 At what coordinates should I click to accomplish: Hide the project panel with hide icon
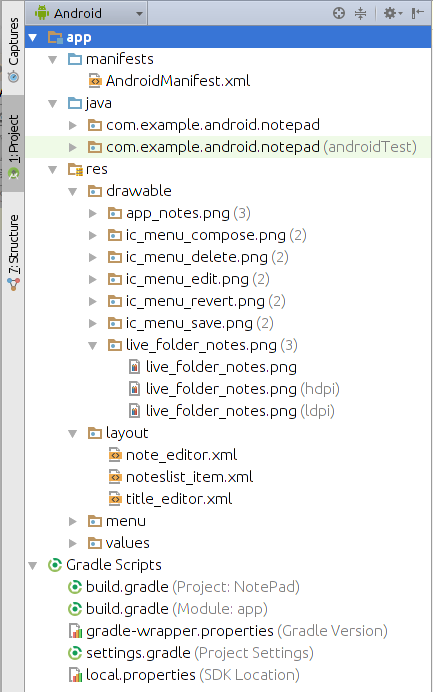(x=417, y=13)
